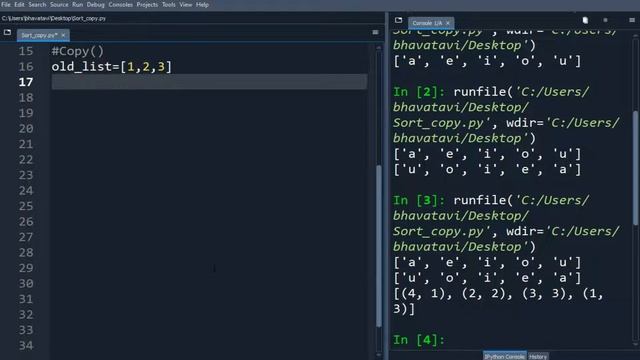Click line number 34 in gutter
640x360 pixels.
click(26, 345)
